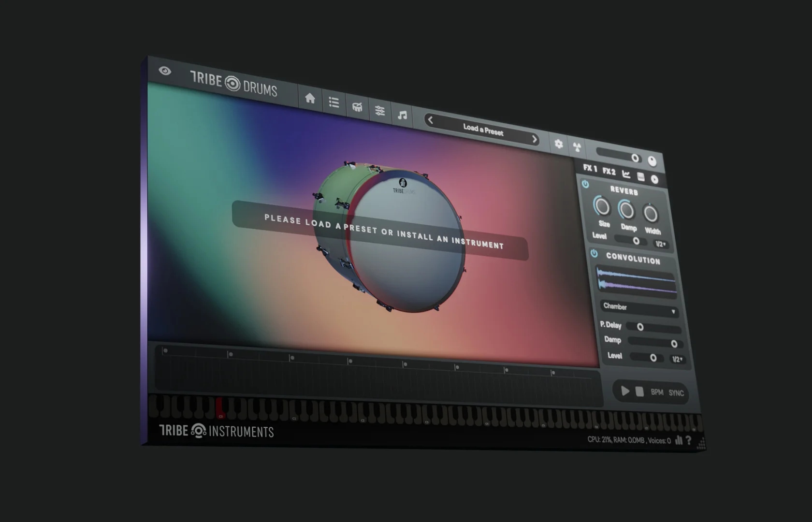812x522 pixels.
Task: Click the Load a Preset button
Action: coord(482,130)
